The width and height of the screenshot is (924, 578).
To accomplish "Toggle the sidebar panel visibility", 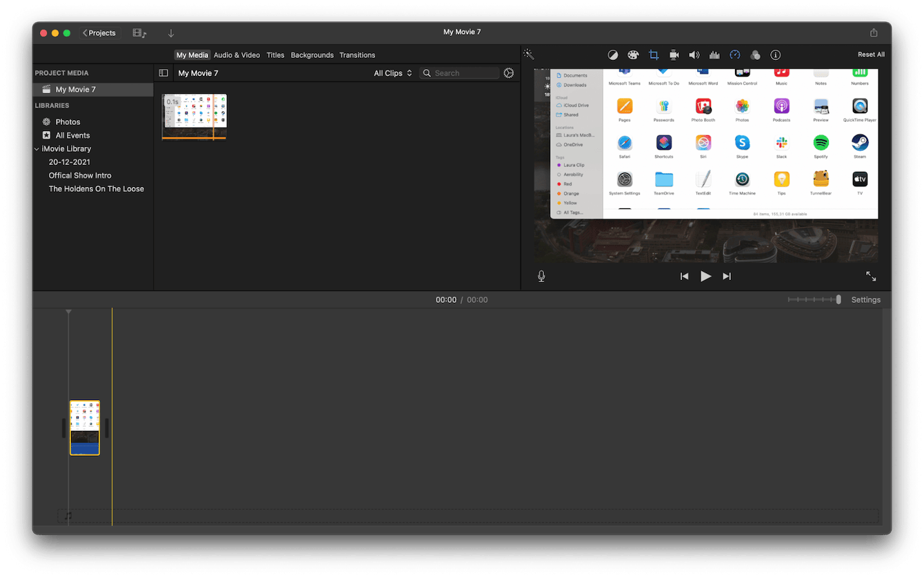I will point(163,72).
